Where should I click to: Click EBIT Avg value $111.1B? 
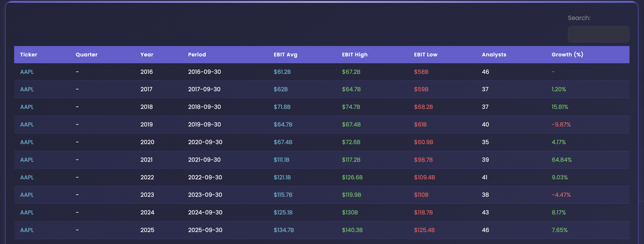click(282, 160)
